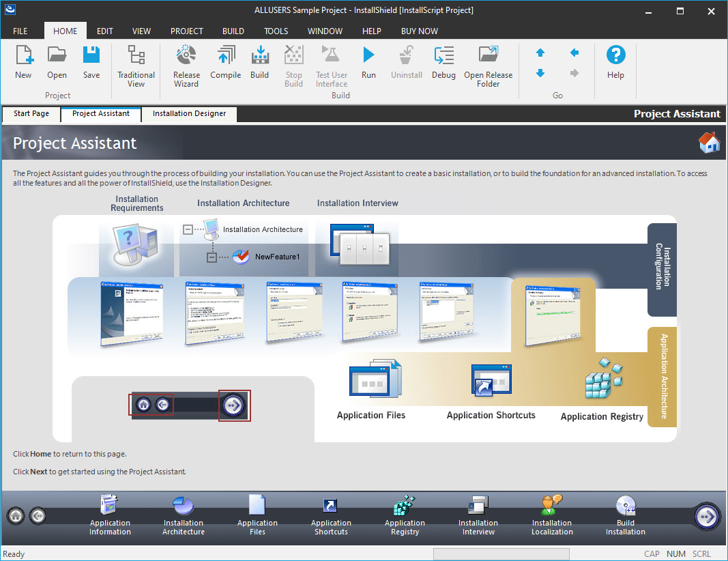Click the Application Shortcuts graphic in diagram
This screenshot has height=561, width=728.
coord(491,380)
